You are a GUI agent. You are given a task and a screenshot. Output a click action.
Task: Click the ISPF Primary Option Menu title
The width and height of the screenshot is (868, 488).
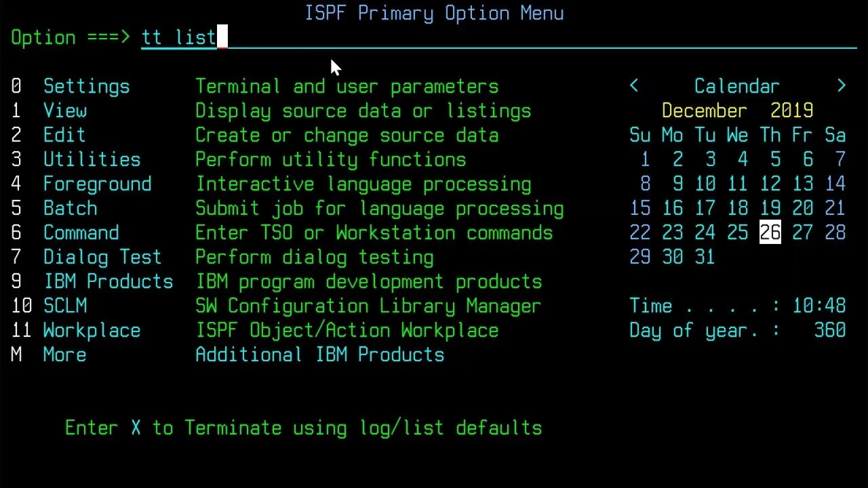pyautogui.click(x=434, y=13)
